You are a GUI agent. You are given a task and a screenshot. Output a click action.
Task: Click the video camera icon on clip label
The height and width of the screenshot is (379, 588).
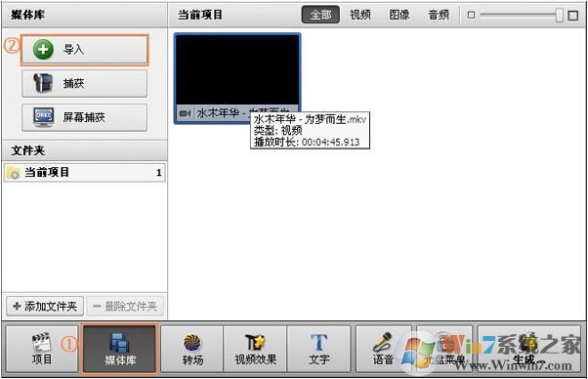pos(186,113)
